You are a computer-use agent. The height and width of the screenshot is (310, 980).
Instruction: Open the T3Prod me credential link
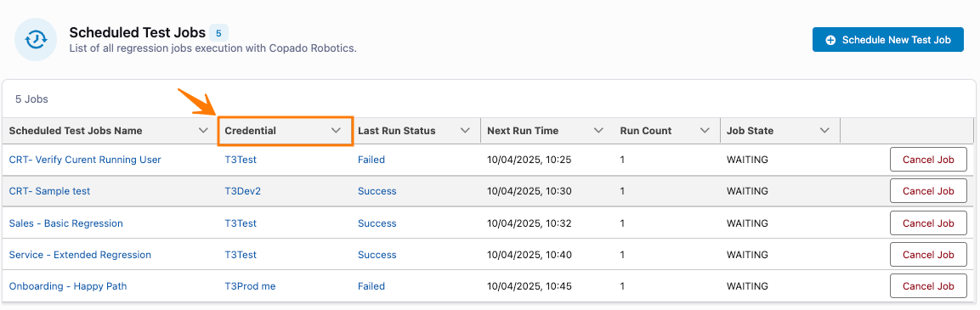[x=250, y=286]
